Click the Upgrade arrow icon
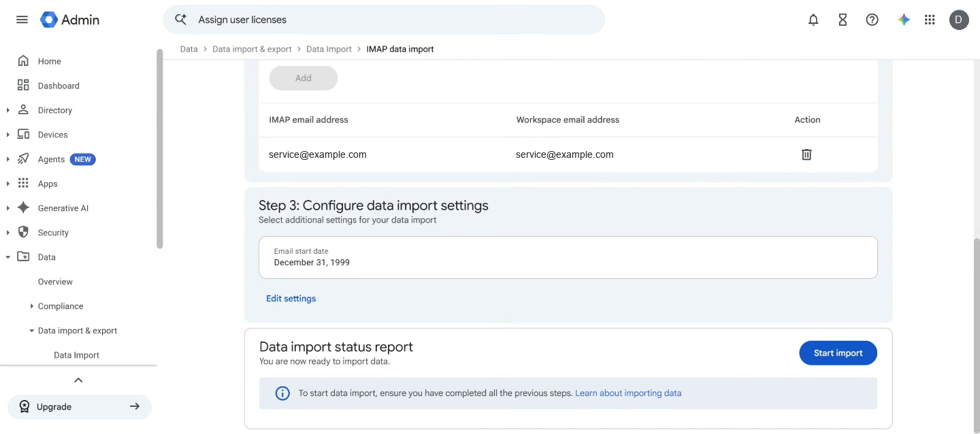980x434 pixels. (135, 406)
